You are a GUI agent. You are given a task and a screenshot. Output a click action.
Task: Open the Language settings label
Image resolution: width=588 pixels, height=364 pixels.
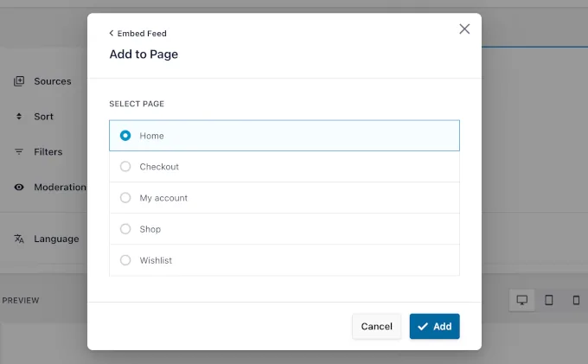click(56, 239)
